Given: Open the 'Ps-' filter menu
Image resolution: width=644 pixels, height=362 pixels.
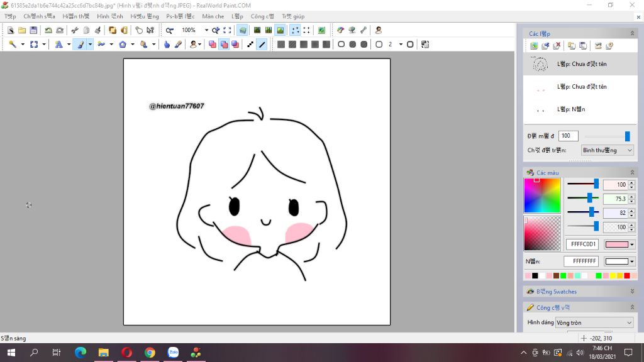Looking at the screenshot, I should [180, 16].
